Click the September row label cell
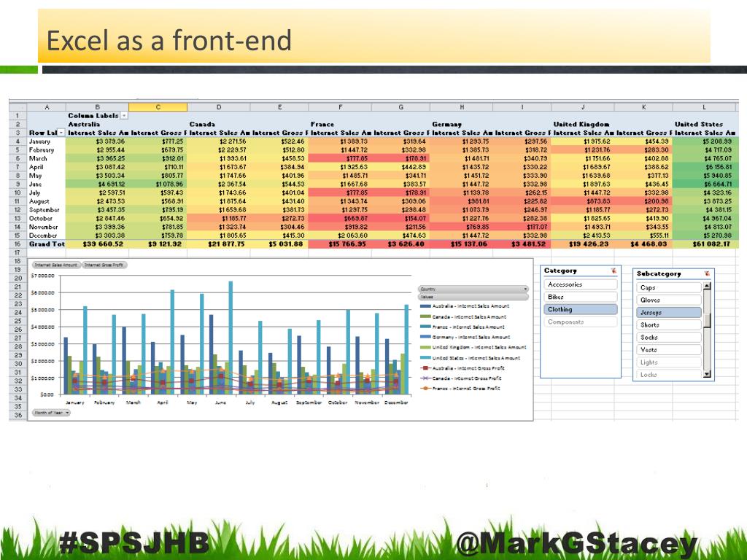 47,209
